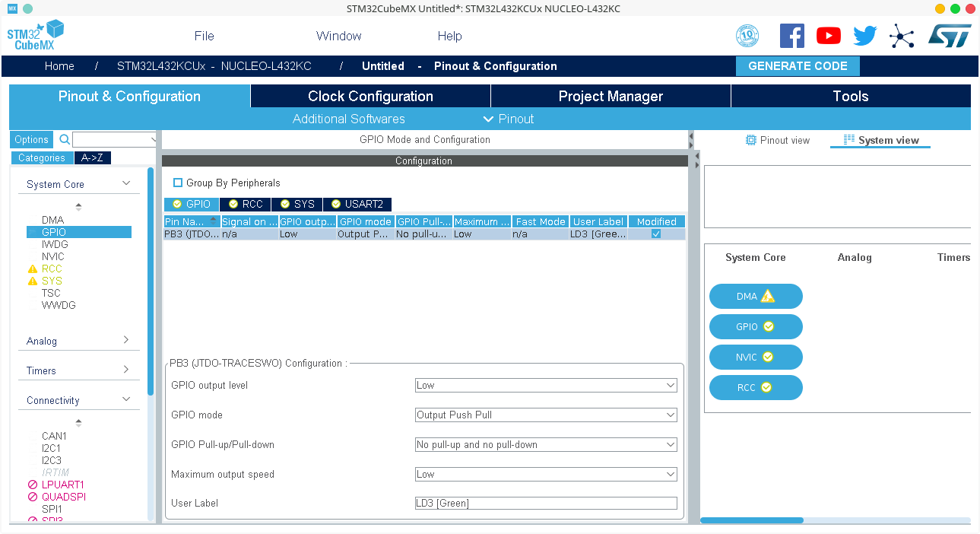
Task: Click the horizontal scrollbar in System view
Action: click(x=751, y=520)
